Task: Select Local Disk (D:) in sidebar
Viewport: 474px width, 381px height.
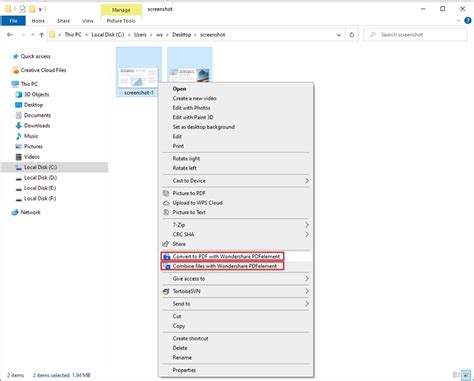Action: [40, 178]
